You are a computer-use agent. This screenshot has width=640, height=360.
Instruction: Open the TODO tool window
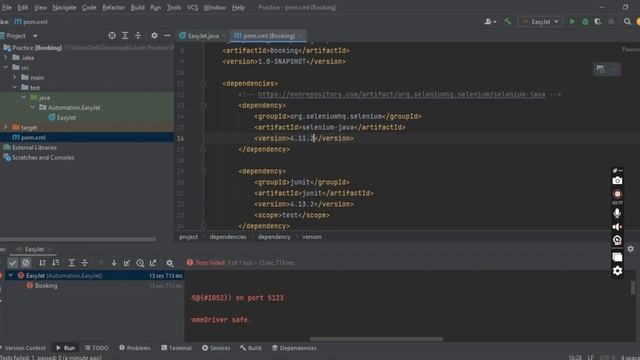[x=97, y=348]
